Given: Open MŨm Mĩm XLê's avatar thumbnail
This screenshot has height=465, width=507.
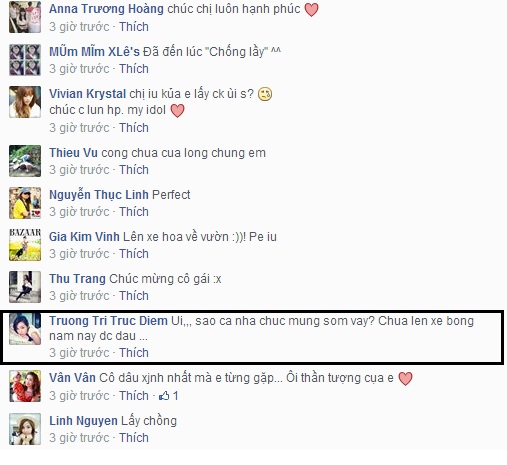Looking at the screenshot, I should click(25, 60).
